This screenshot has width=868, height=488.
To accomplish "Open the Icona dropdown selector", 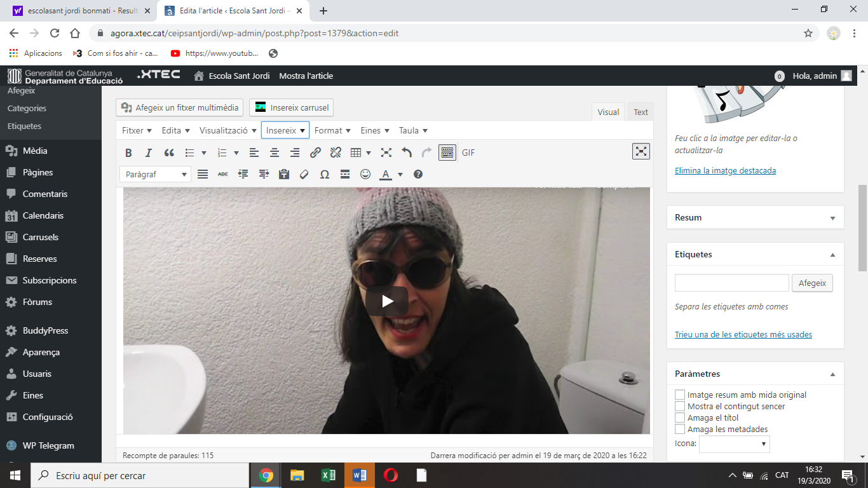I will tap(734, 444).
